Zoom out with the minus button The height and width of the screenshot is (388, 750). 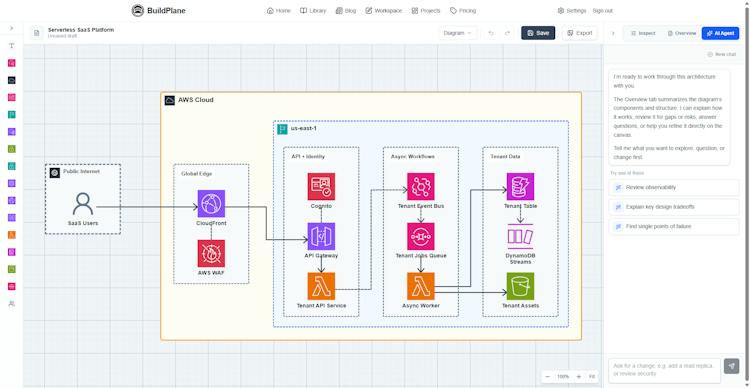[x=548, y=377]
